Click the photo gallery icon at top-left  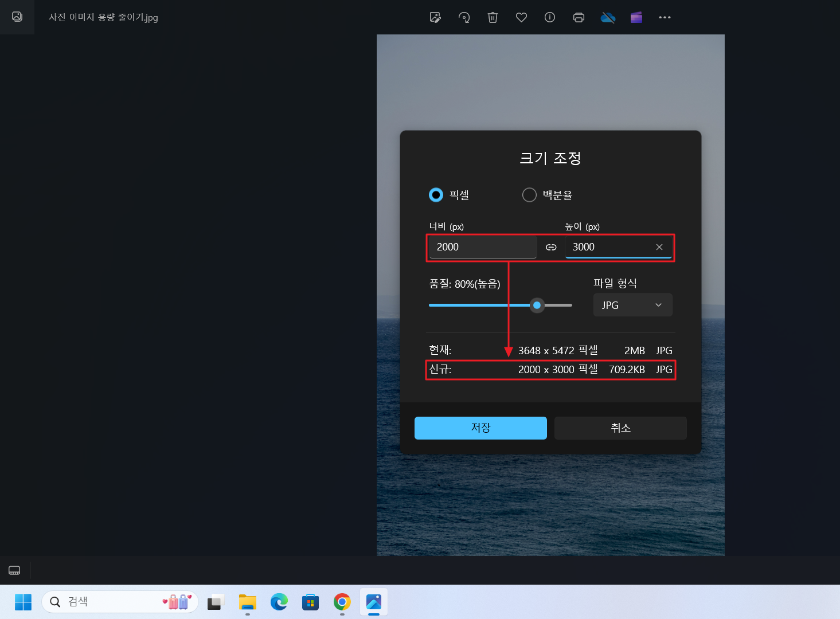17,17
